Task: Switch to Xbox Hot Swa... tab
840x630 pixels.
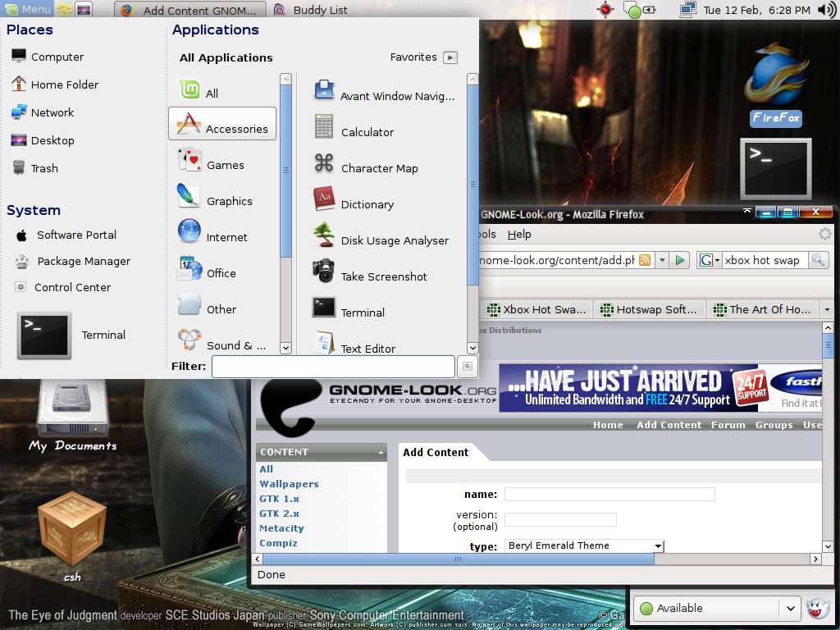Action: pyautogui.click(x=536, y=309)
